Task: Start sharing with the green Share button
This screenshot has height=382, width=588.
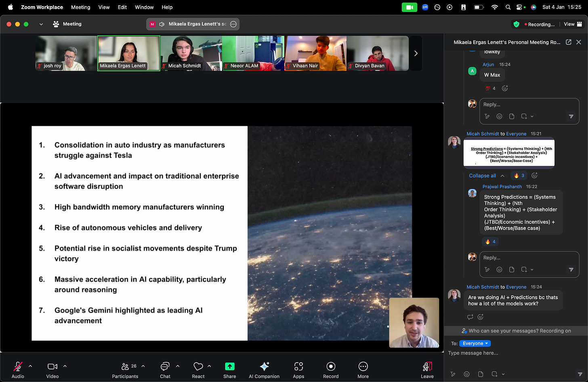Action: click(230, 370)
